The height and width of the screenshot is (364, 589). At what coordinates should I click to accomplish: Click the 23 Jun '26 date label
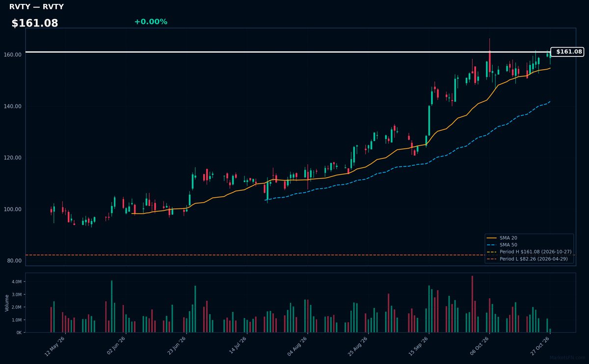(x=176, y=346)
